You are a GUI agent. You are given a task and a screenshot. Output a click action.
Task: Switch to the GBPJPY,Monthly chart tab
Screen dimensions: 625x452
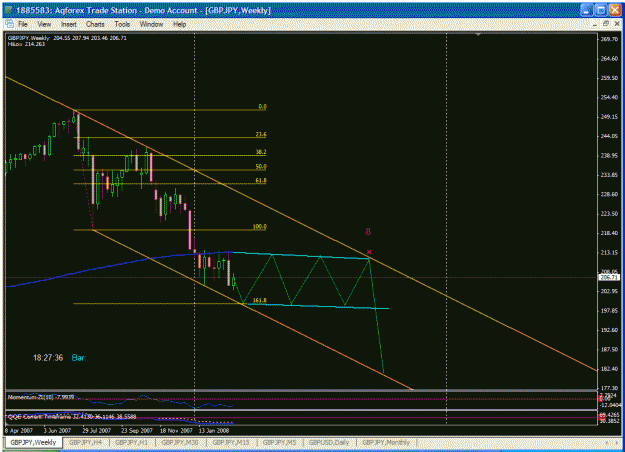point(386,442)
